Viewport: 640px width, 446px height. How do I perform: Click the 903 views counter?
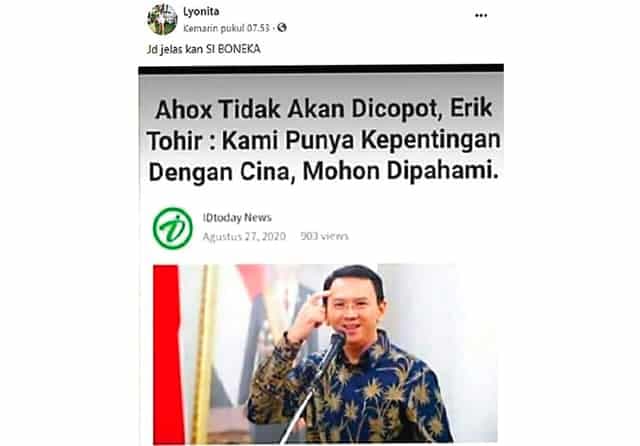point(324,236)
